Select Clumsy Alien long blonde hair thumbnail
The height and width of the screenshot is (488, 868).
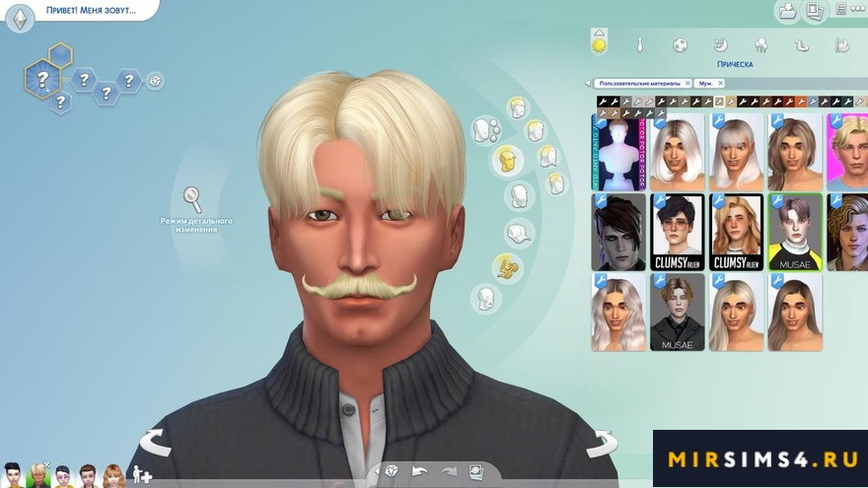coord(736,232)
